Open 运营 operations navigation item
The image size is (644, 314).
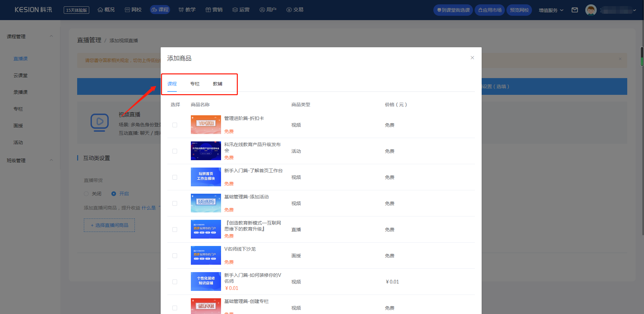[x=241, y=10]
